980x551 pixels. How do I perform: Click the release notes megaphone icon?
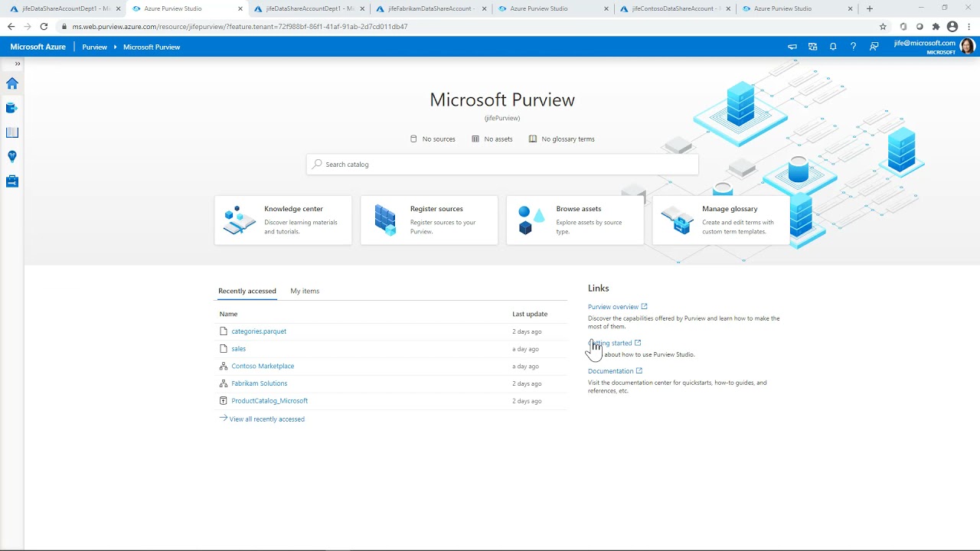coord(792,47)
